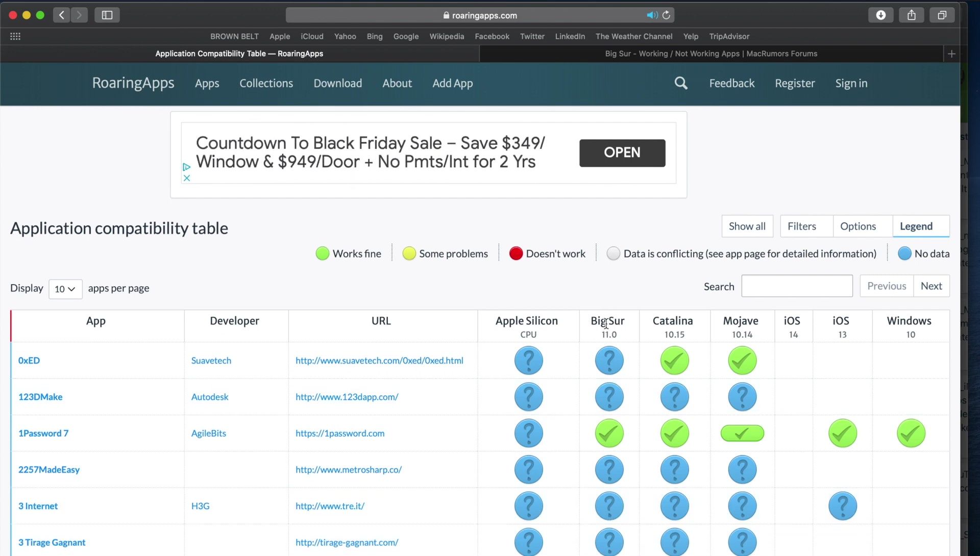Click Add App in the nav bar
This screenshot has width=980, height=556.
click(452, 83)
